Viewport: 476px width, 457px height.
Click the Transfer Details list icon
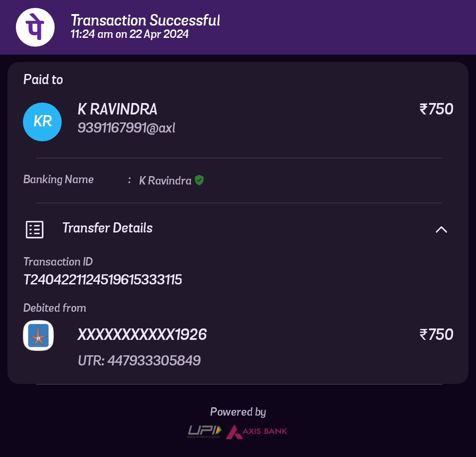point(35,229)
